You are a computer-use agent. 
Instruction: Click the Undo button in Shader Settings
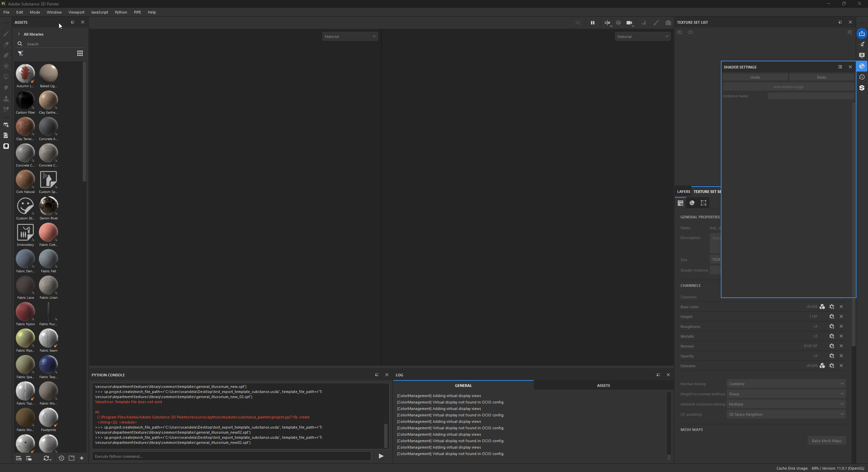click(755, 77)
